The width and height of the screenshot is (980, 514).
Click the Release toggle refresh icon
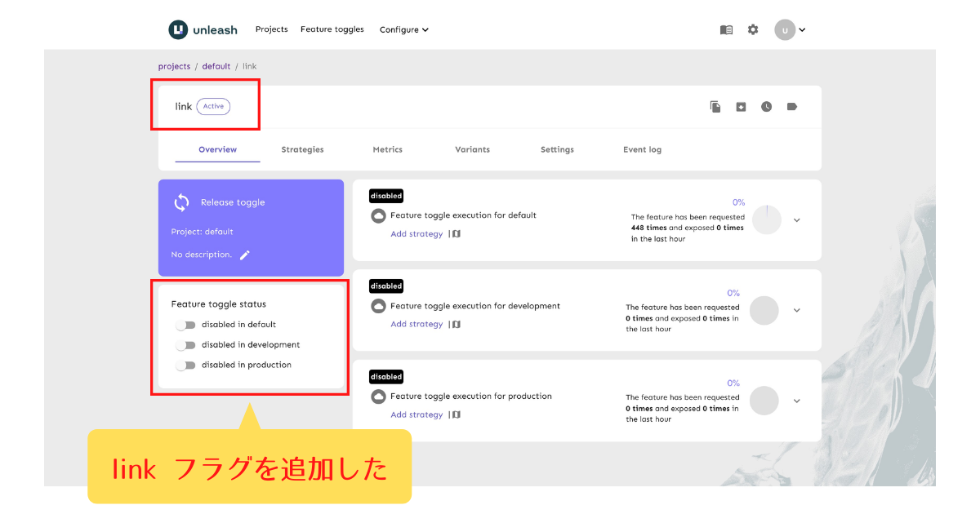181,202
